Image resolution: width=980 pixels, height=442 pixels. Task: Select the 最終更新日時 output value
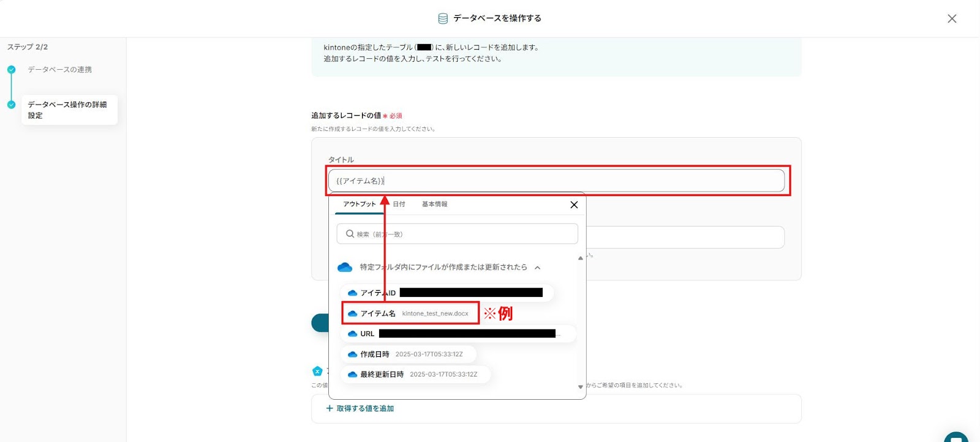(x=415, y=374)
